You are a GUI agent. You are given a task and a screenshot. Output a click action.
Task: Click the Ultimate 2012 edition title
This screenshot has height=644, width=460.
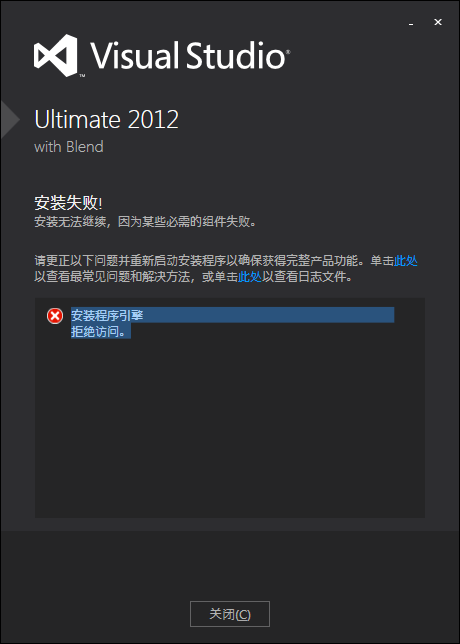[x=106, y=120]
